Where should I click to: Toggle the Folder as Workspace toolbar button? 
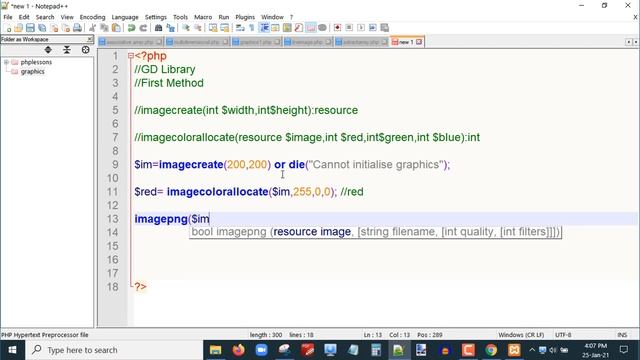click(311, 28)
